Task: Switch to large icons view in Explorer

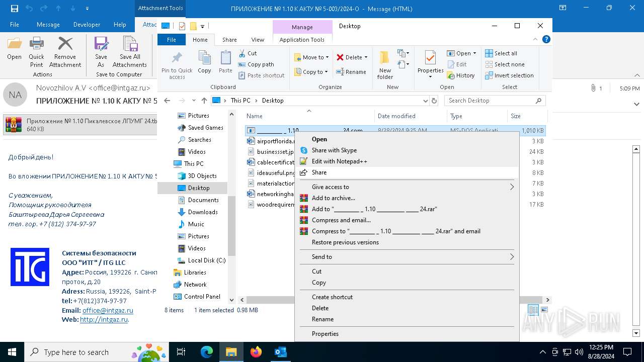Action: pos(544,310)
